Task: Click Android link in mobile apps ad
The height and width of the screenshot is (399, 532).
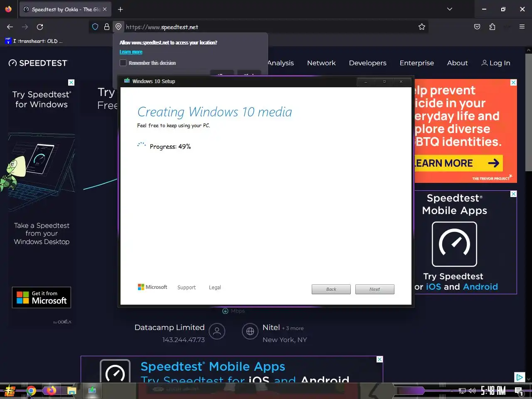Action: (x=480, y=287)
